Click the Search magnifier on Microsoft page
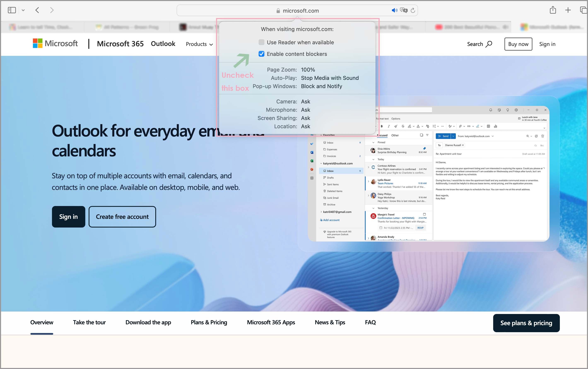Screen dimensions: 588x369 489,44
